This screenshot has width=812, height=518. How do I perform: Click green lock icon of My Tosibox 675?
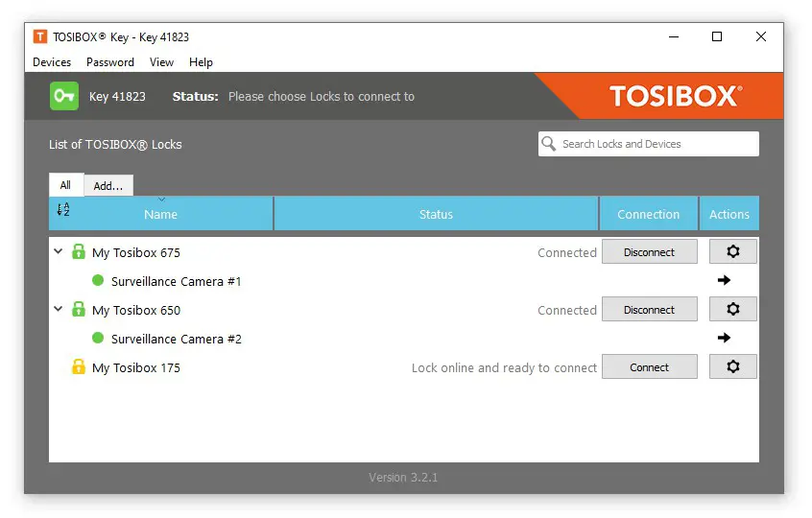tap(78, 251)
